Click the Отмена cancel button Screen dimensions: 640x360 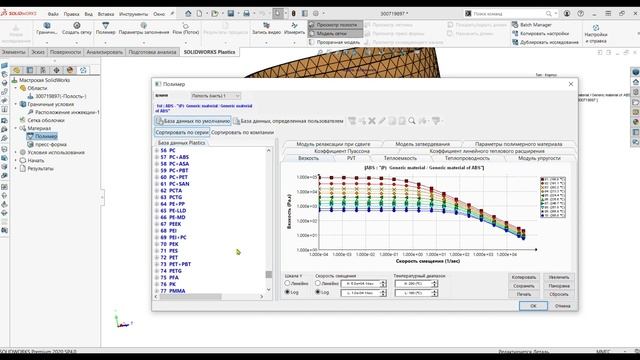(x=562, y=306)
